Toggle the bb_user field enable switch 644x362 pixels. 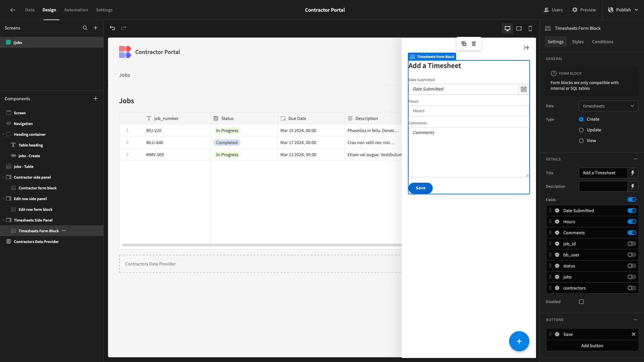pos(632,255)
